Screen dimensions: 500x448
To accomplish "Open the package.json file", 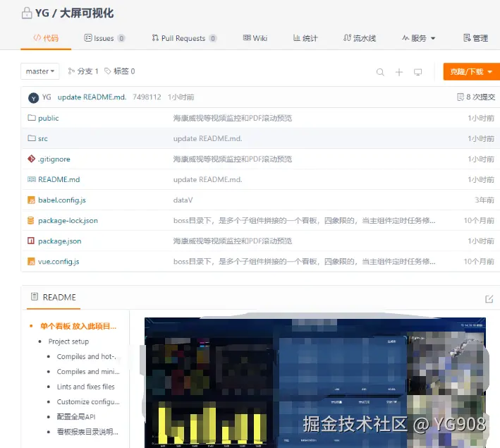I will [x=60, y=241].
